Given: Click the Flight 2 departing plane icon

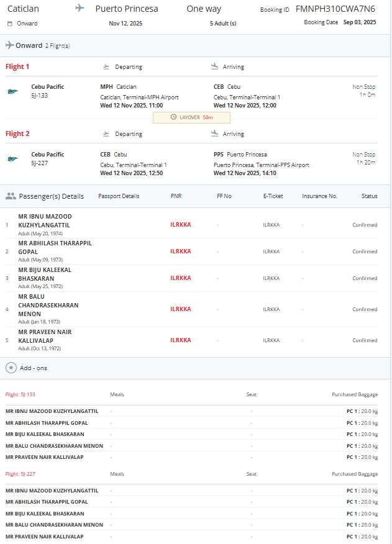Looking at the screenshot, I should point(106,134).
